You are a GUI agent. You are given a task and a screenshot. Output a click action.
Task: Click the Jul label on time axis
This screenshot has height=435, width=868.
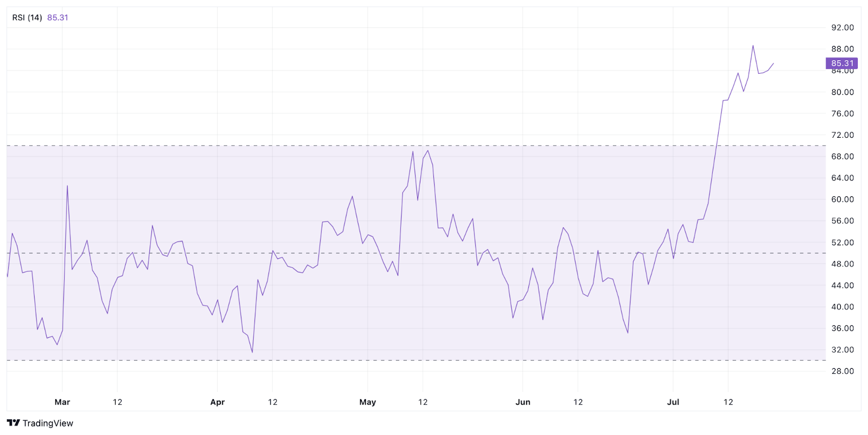pos(673,402)
